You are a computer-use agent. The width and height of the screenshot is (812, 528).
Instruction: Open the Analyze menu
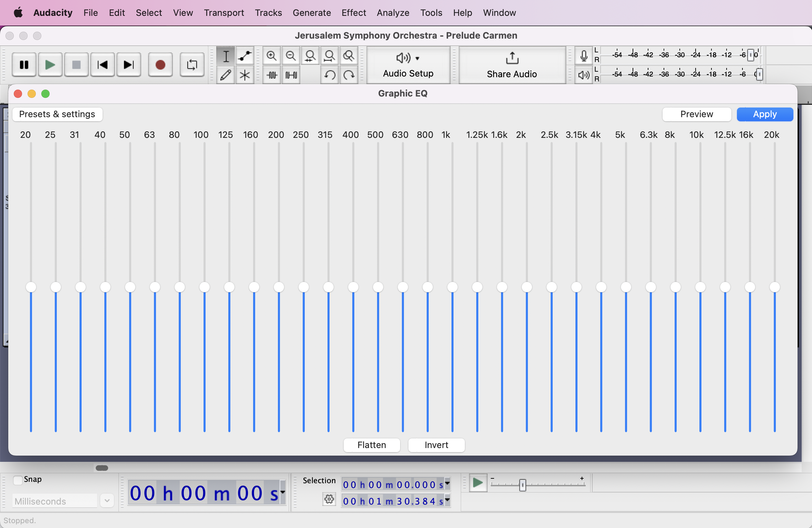click(x=393, y=13)
